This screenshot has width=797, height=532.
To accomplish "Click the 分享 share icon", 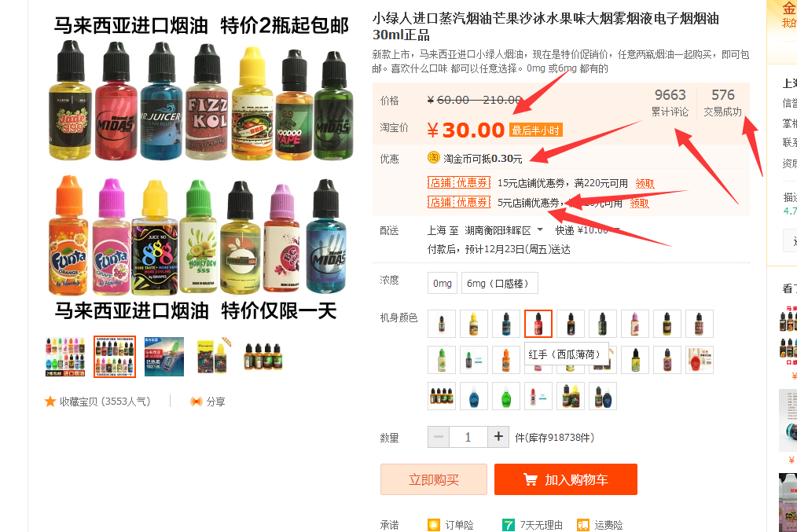I will (x=196, y=402).
